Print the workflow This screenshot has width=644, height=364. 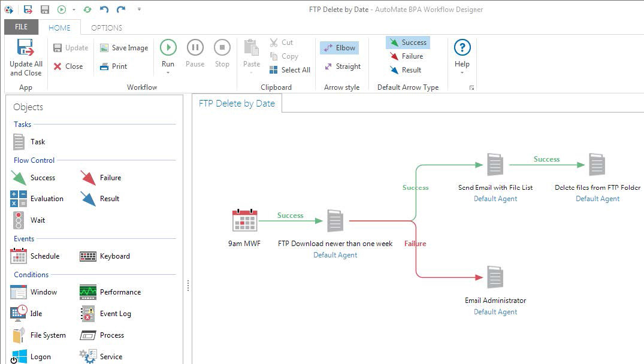point(114,66)
